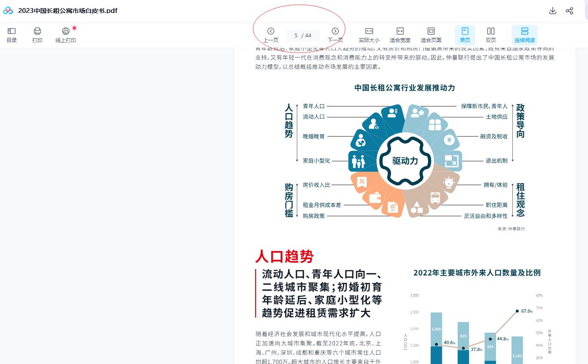Switch to 单页 single page mode
The height and width of the screenshot is (364, 588).
465,35
